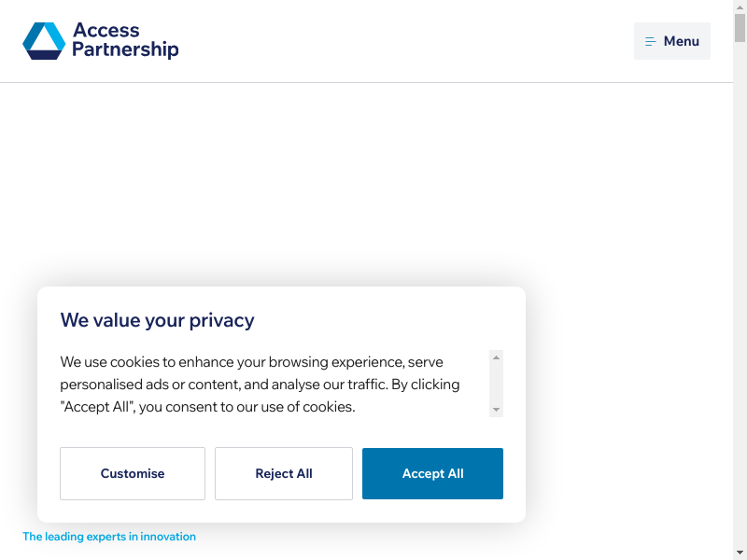Click the hamburger lines icon beside Menu

[x=651, y=42]
